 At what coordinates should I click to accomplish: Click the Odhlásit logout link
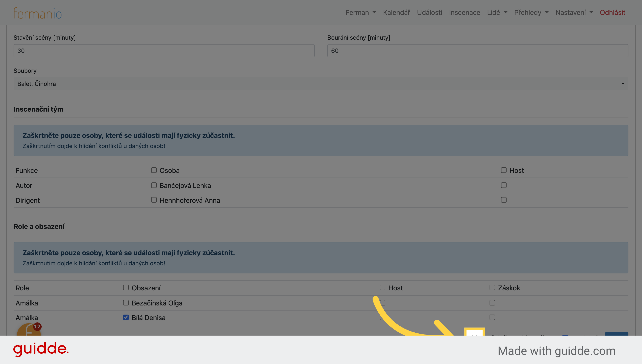612,13
